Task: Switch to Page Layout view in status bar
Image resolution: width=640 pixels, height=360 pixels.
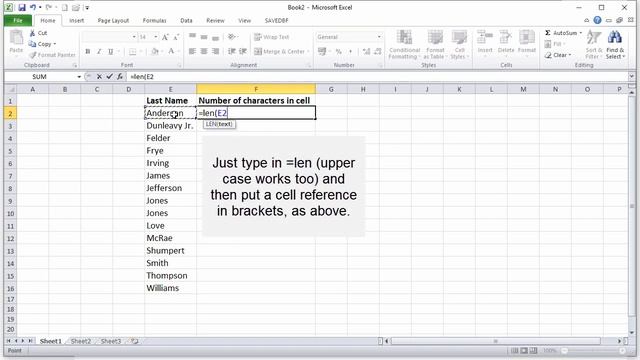Action: tap(524, 351)
